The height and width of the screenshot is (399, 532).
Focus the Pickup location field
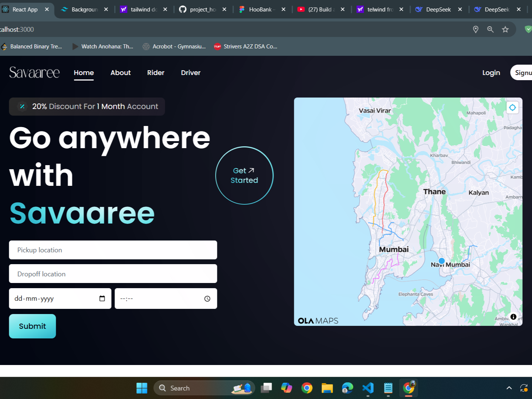tap(113, 250)
